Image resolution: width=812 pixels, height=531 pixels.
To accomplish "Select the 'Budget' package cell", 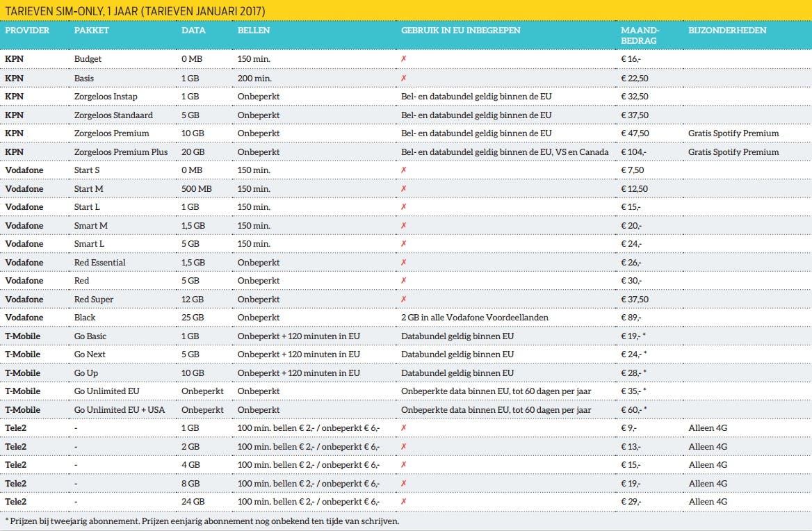I will pos(88,59).
